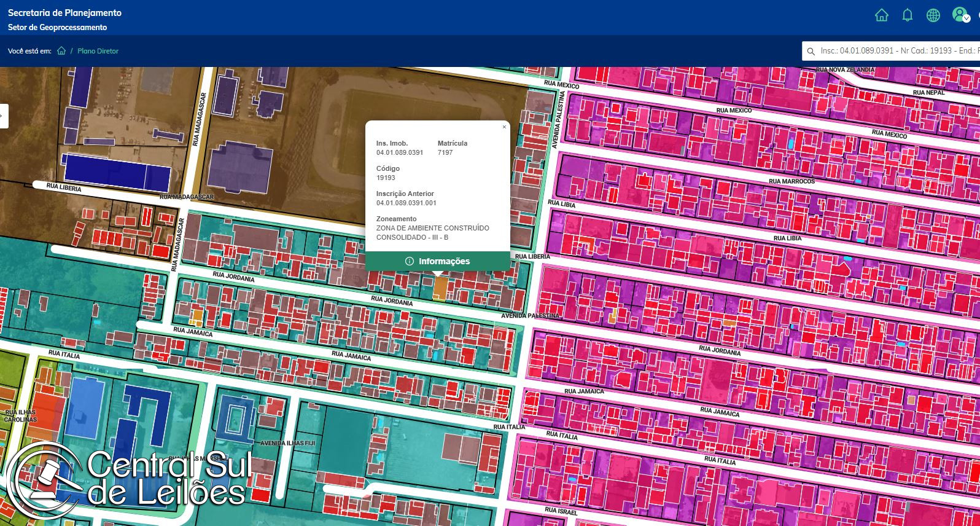
Task: Click the breadcrumb home icon
Action: pos(61,51)
